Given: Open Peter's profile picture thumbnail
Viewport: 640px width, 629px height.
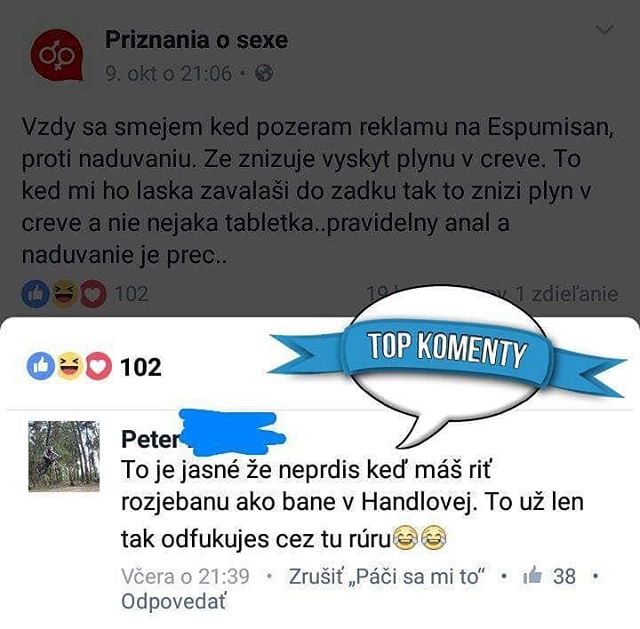Looking at the screenshot, I should (64, 456).
